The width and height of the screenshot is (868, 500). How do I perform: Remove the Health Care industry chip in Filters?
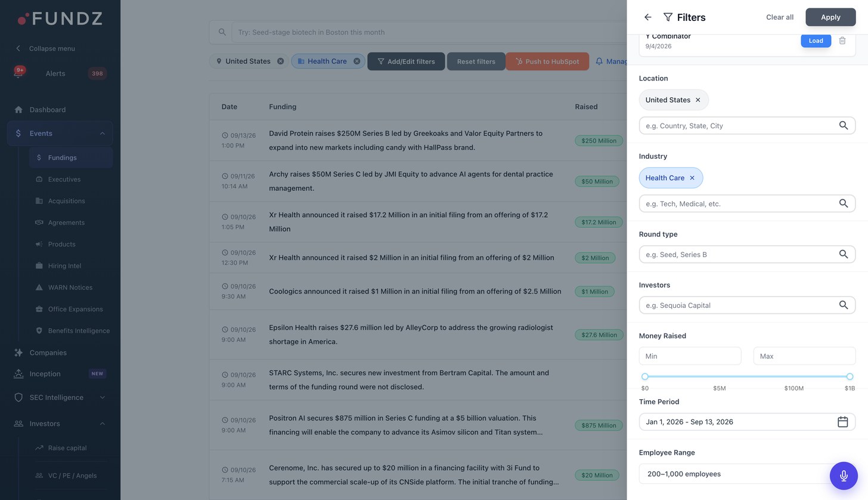pos(692,178)
